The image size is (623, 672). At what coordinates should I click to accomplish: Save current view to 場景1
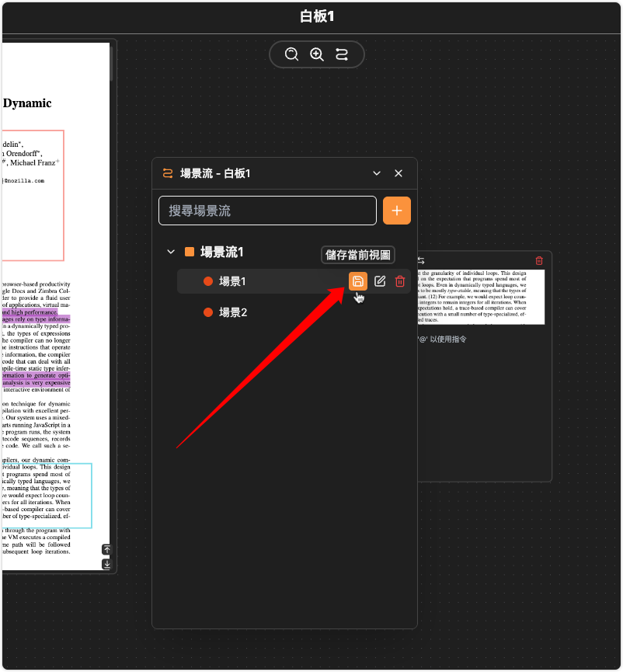[358, 281]
